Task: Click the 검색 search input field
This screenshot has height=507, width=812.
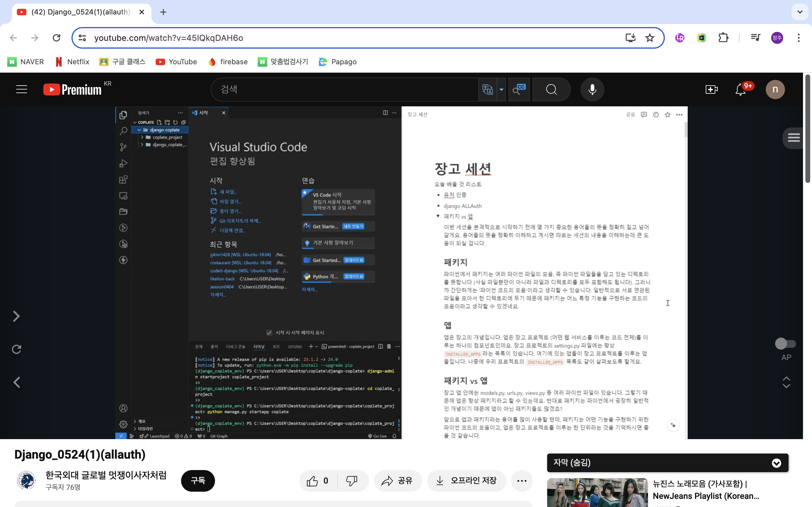Action: click(345, 90)
